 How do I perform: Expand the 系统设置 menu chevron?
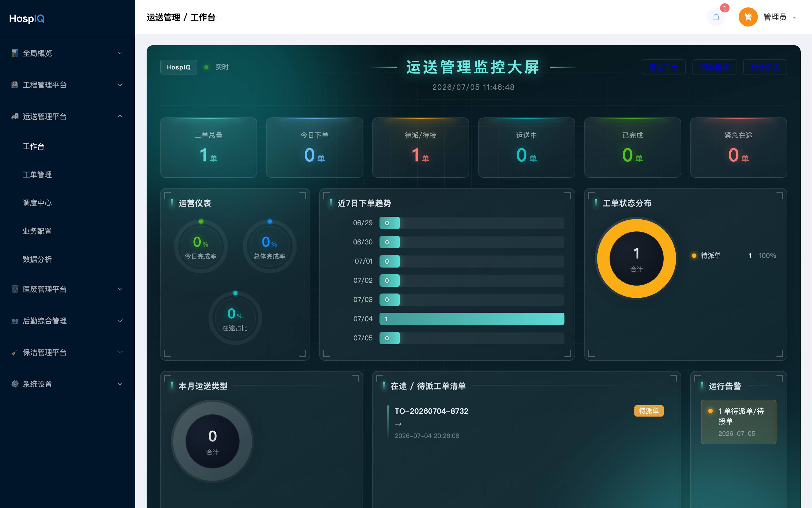(x=120, y=384)
